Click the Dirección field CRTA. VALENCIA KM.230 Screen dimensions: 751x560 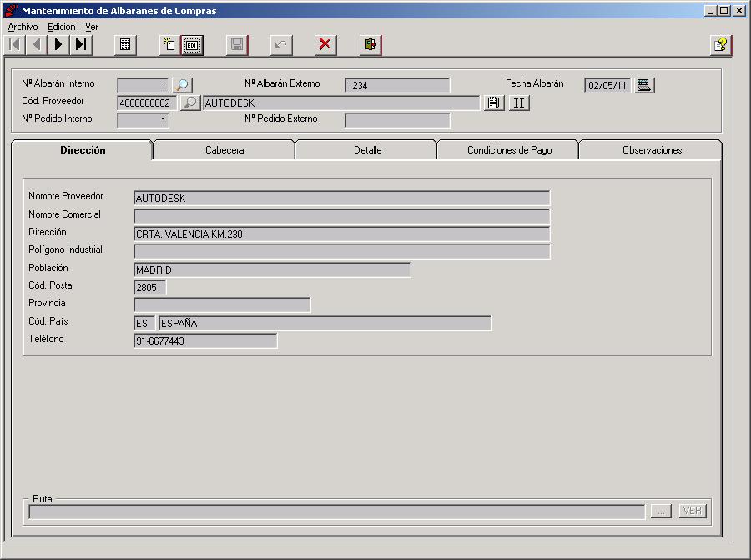coord(342,234)
